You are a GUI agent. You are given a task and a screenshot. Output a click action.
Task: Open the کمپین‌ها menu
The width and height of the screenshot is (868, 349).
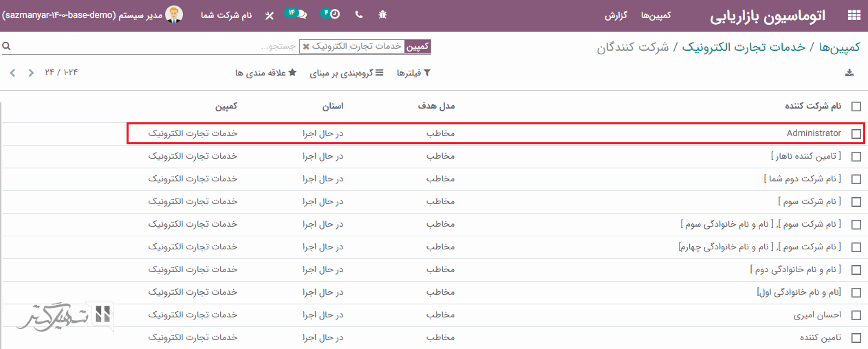click(x=655, y=15)
